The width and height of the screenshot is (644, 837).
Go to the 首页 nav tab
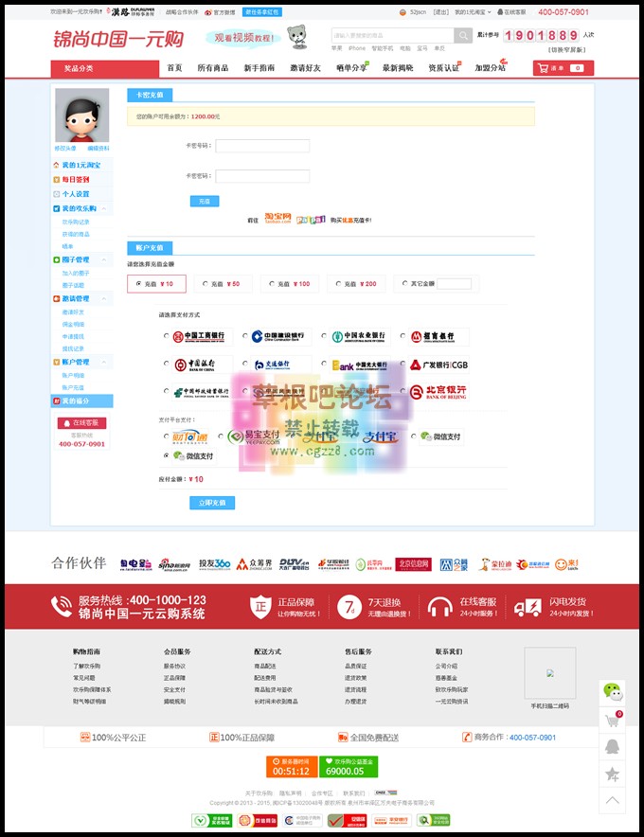174,68
